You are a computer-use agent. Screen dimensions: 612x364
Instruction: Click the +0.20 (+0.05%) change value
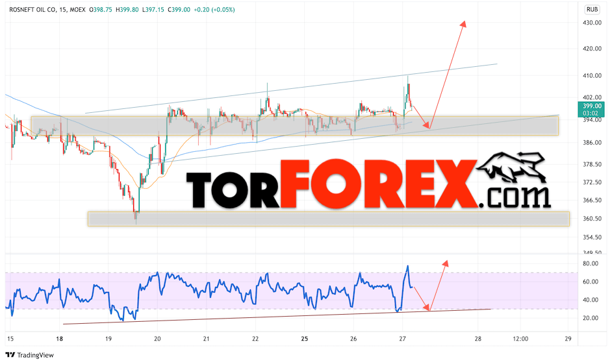(x=214, y=10)
